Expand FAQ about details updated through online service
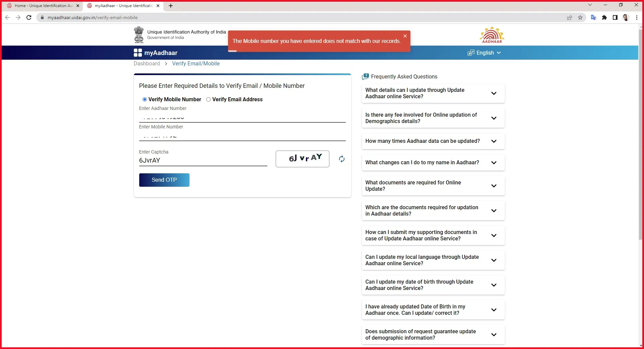 [433, 93]
